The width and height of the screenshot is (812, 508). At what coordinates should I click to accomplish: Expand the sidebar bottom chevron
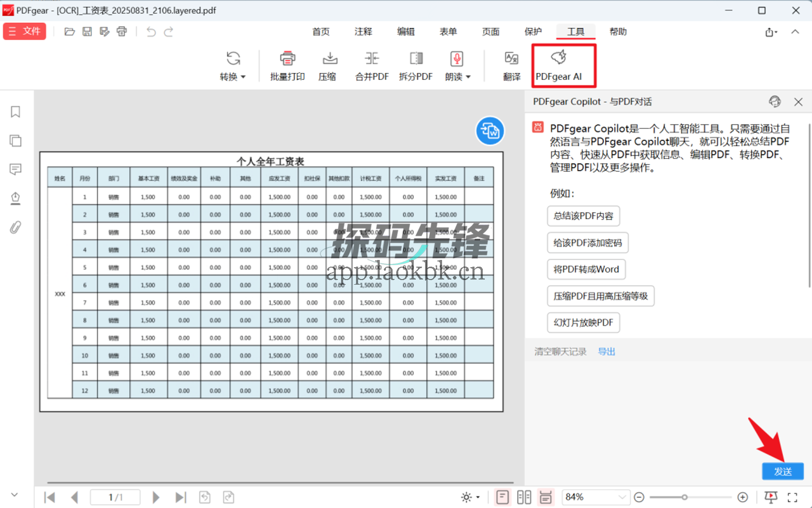(x=14, y=495)
